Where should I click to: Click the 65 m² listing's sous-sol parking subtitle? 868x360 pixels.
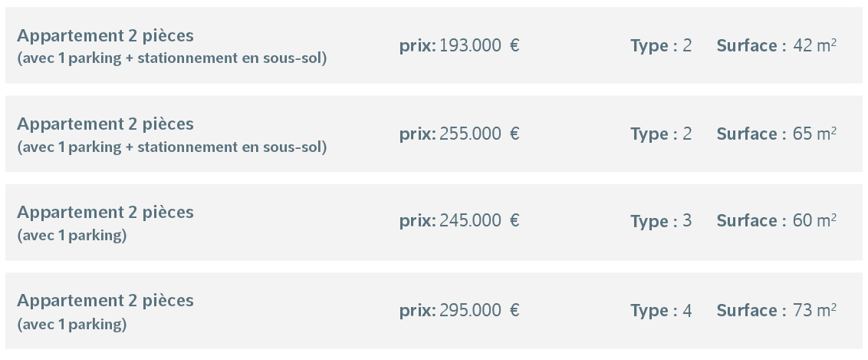[x=173, y=147]
